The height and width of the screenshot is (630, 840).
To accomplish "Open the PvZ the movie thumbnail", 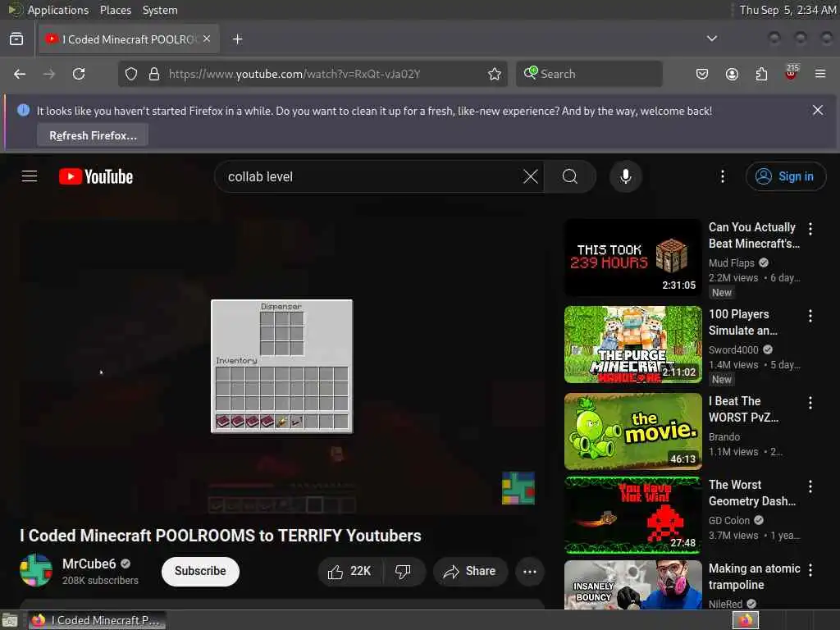I will tap(632, 431).
